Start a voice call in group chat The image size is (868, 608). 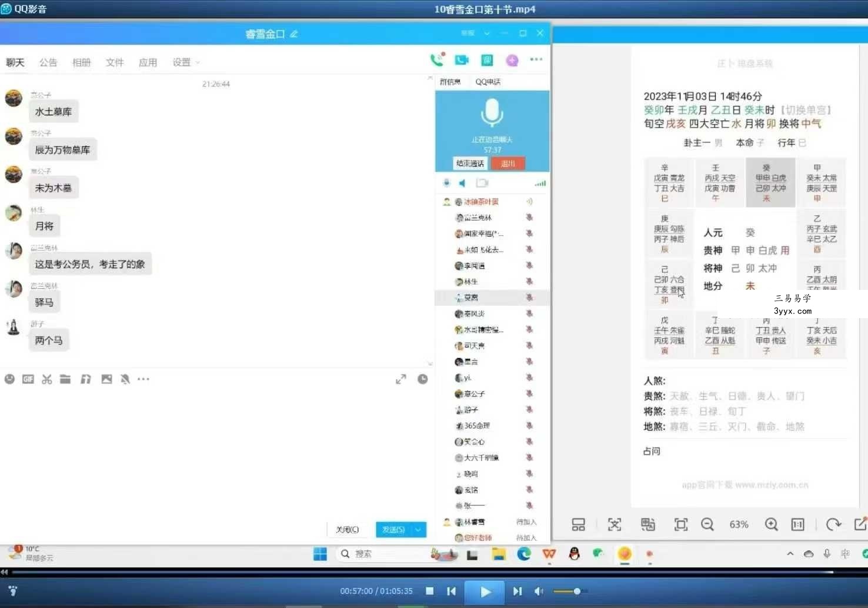(437, 59)
